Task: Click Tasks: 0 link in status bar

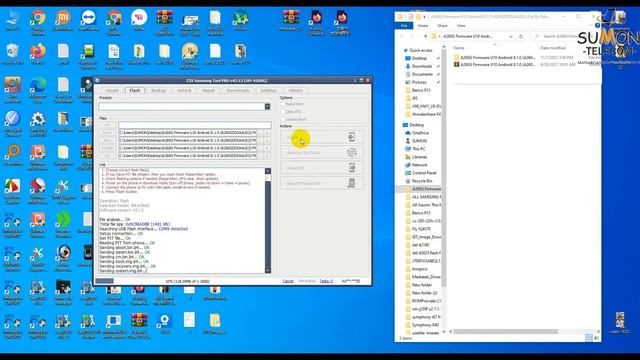Action: coord(326,281)
